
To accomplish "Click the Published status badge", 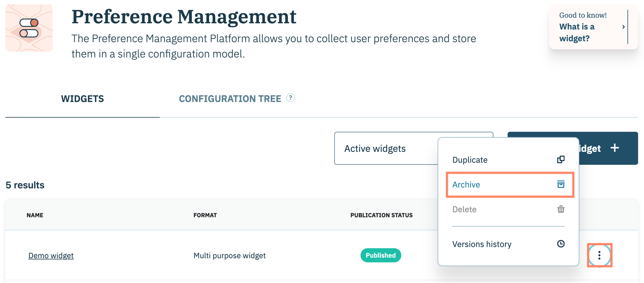I will coord(380,255).
